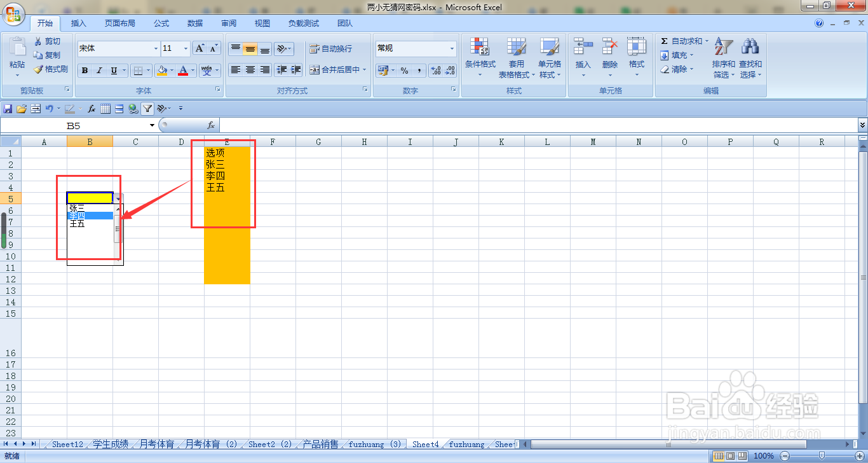
Task: Click the percent style button
Action: pyautogui.click(x=404, y=71)
